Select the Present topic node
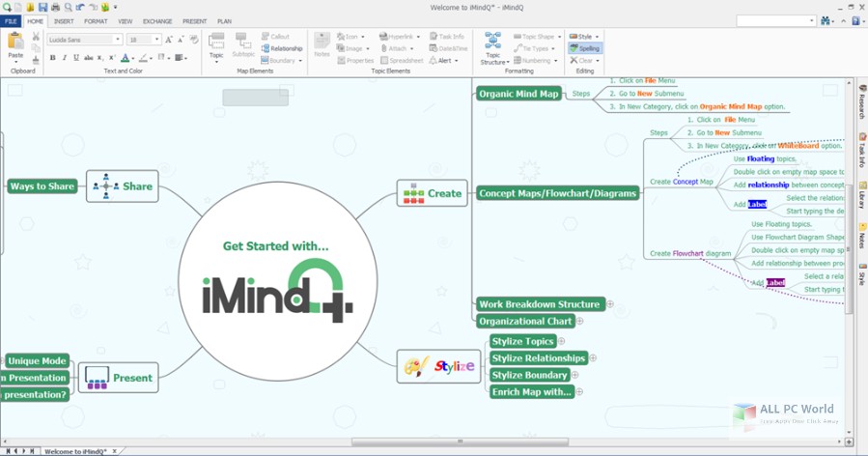The image size is (868, 456). [119, 378]
